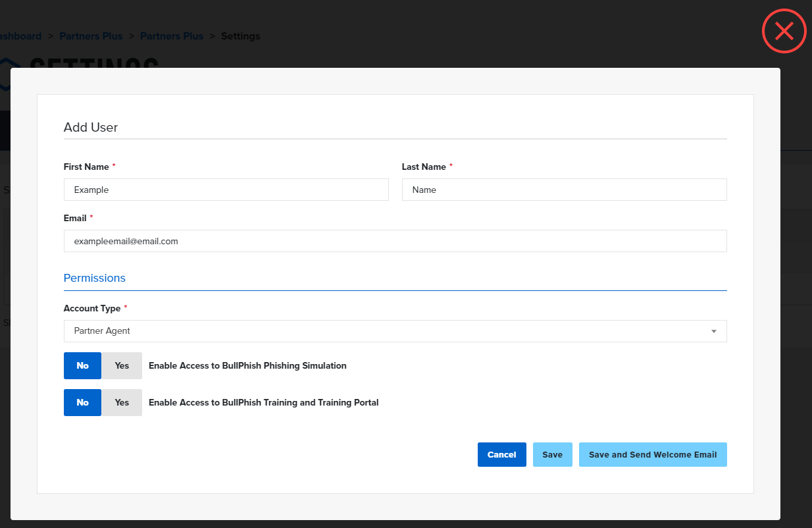Click the Settings breadcrumb text
812x528 pixels.
(x=241, y=36)
